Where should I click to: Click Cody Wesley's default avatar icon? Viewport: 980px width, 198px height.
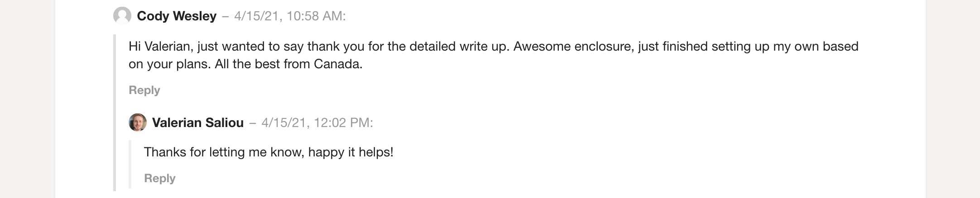coord(122,16)
